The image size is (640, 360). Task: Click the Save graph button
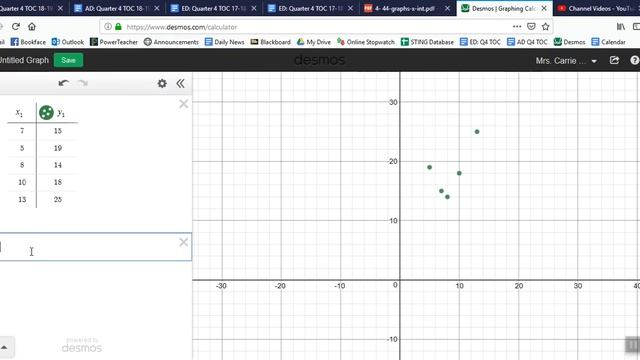point(68,60)
